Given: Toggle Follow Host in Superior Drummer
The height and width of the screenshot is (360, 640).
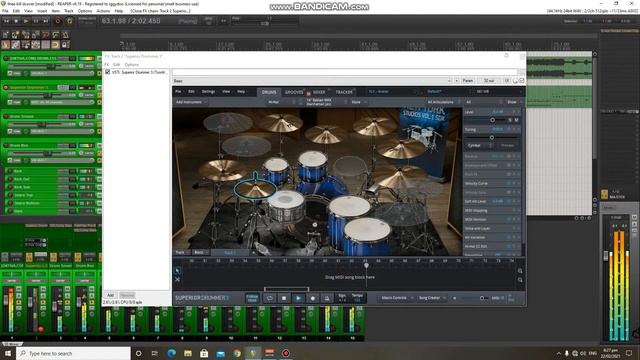Looking at the screenshot, I should (252, 298).
